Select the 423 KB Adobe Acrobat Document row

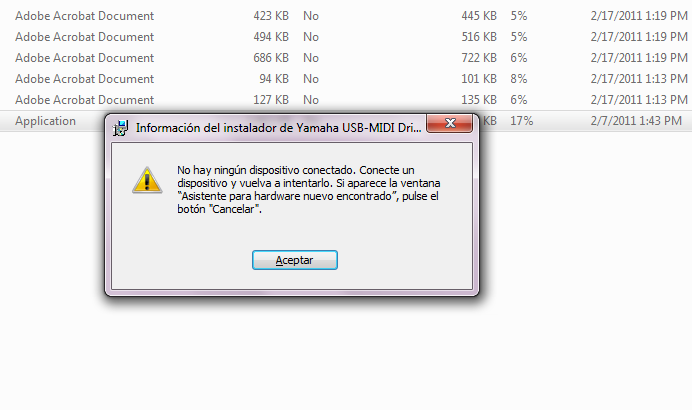[x=346, y=16]
